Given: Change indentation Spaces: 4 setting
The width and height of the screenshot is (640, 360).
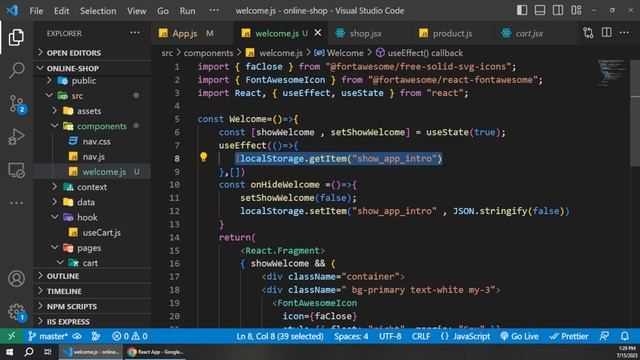Looking at the screenshot, I should (x=351, y=336).
